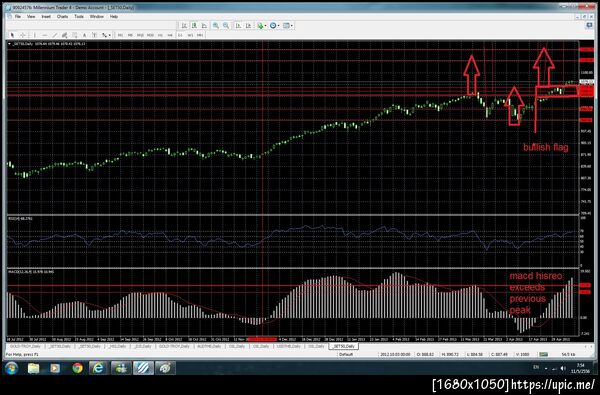Open the Help menu
This screenshot has width=600, height=395.
[114, 17]
